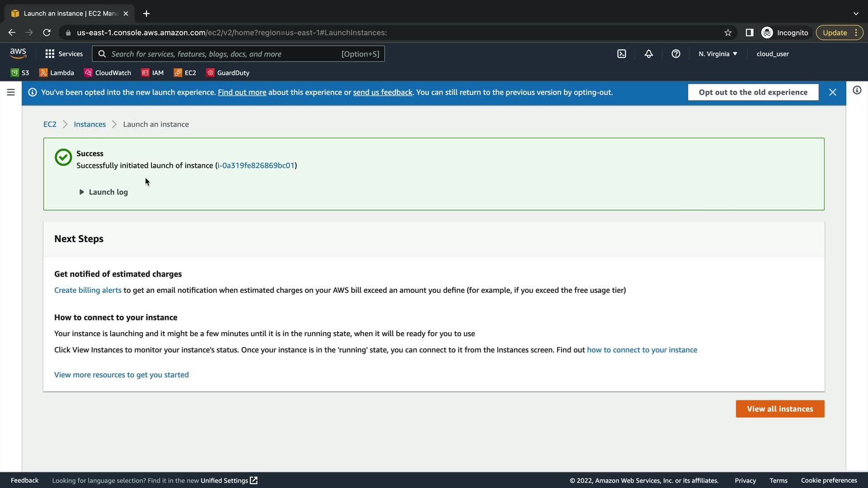
Task: Dismiss the blue new-experience banner
Action: (833, 92)
